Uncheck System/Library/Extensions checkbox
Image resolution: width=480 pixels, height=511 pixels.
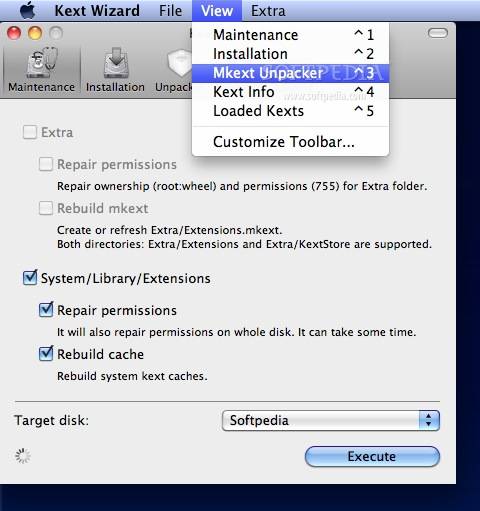30,278
